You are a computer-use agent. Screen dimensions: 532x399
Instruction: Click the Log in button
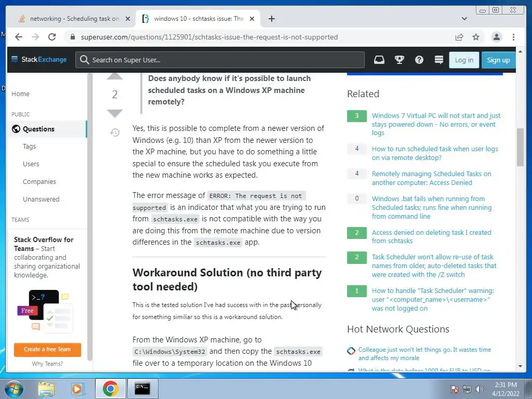tap(464, 60)
